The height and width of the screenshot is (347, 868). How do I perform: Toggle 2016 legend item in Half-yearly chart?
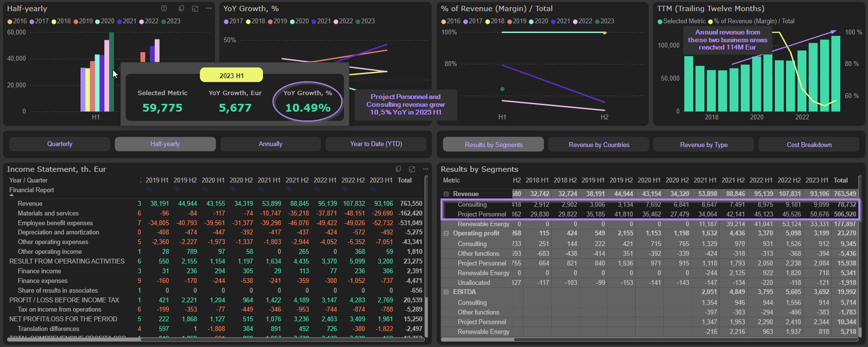click(x=16, y=21)
